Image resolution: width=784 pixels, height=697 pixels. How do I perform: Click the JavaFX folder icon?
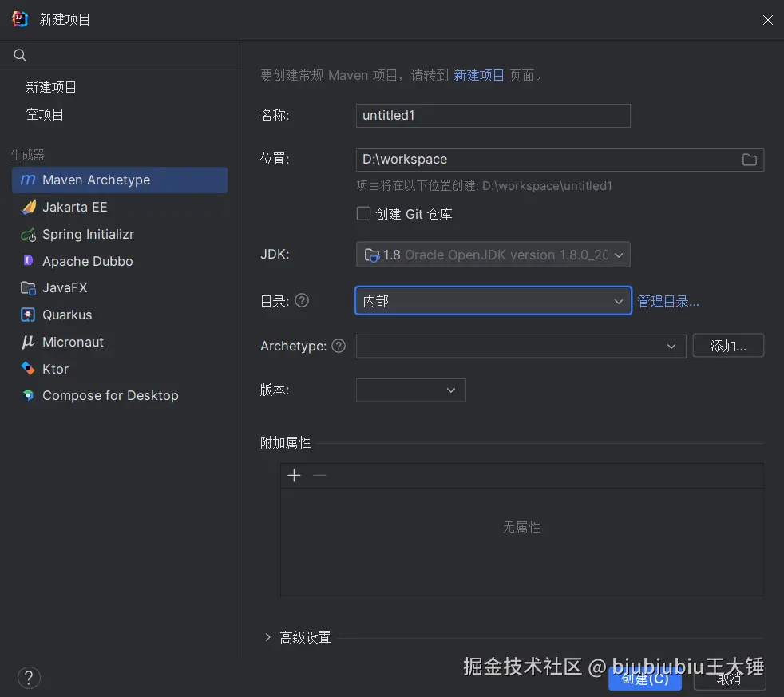pyautogui.click(x=28, y=288)
